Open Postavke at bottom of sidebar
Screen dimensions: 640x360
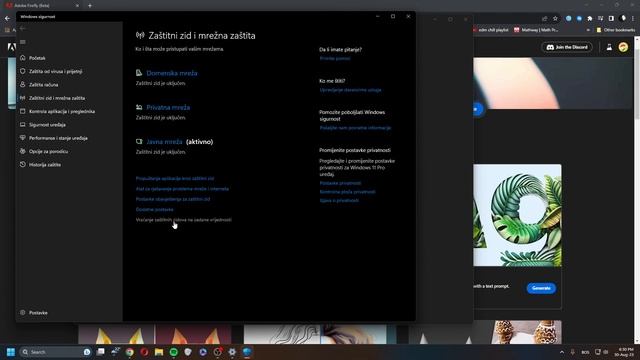pyautogui.click(x=38, y=313)
